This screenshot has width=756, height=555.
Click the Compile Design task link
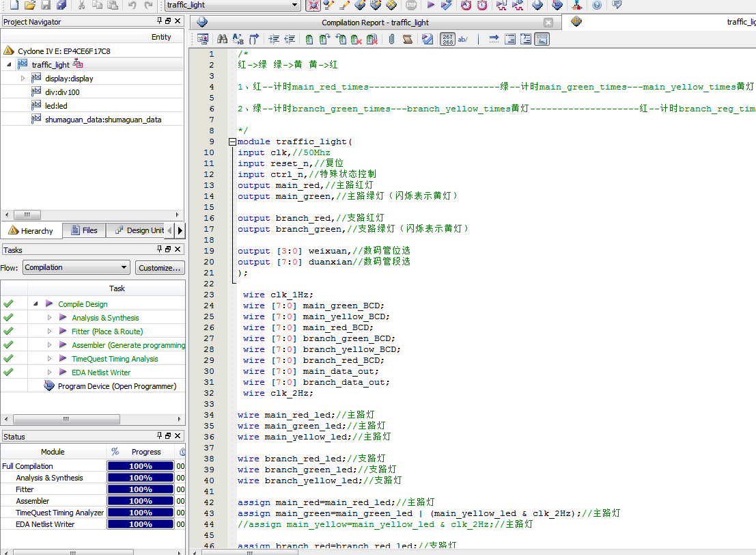[83, 304]
